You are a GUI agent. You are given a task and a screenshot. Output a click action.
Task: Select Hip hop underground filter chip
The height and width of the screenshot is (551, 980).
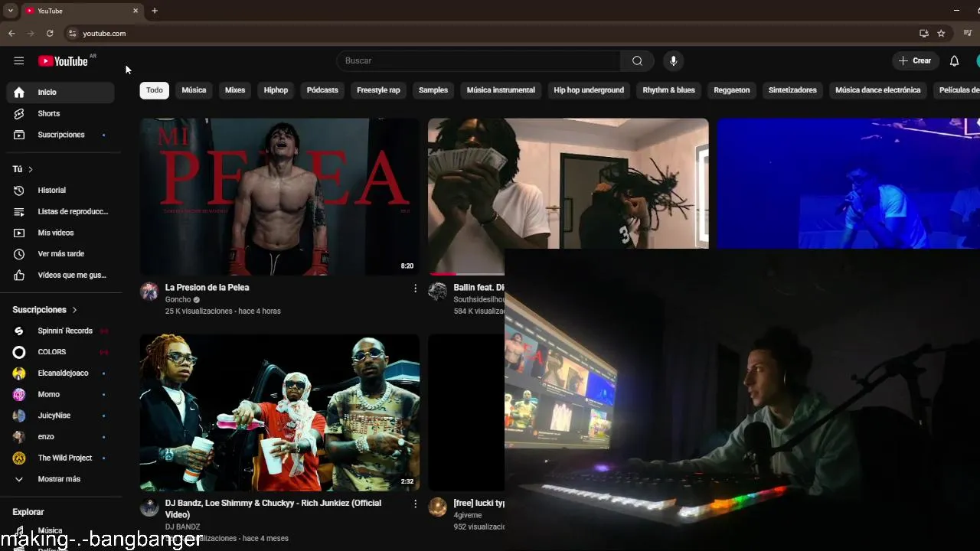click(589, 90)
